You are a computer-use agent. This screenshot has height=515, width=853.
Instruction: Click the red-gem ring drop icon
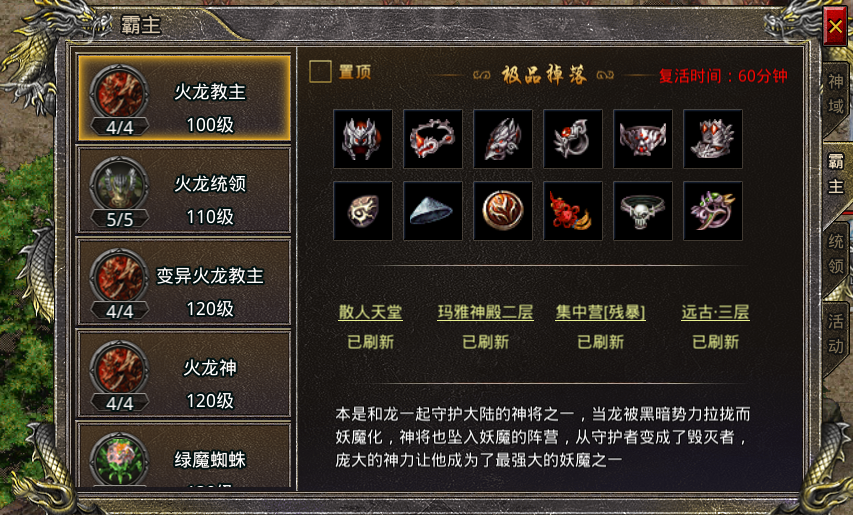pyautogui.click(x=573, y=139)
